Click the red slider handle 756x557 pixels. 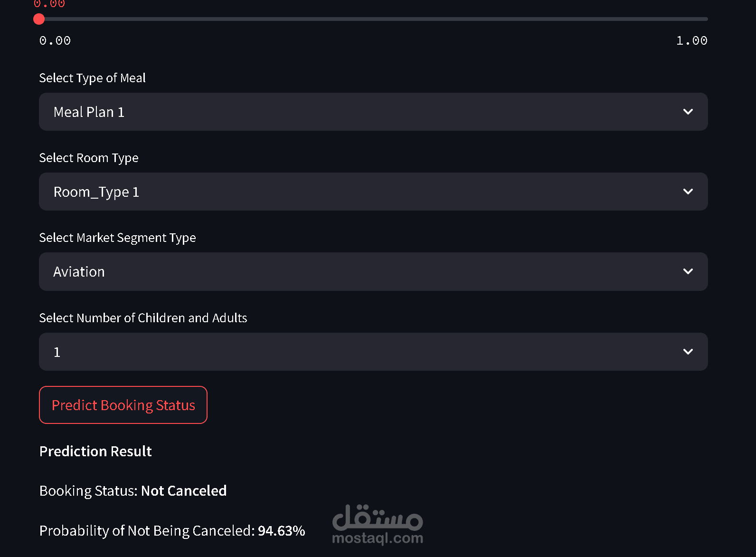pyautogui.click(x=39, y=19)
